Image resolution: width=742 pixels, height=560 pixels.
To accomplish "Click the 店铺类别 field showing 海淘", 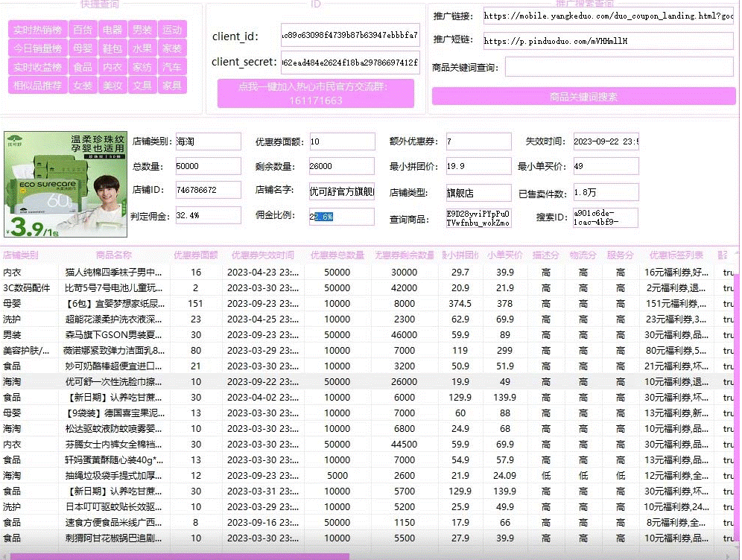I will (208, 141).
